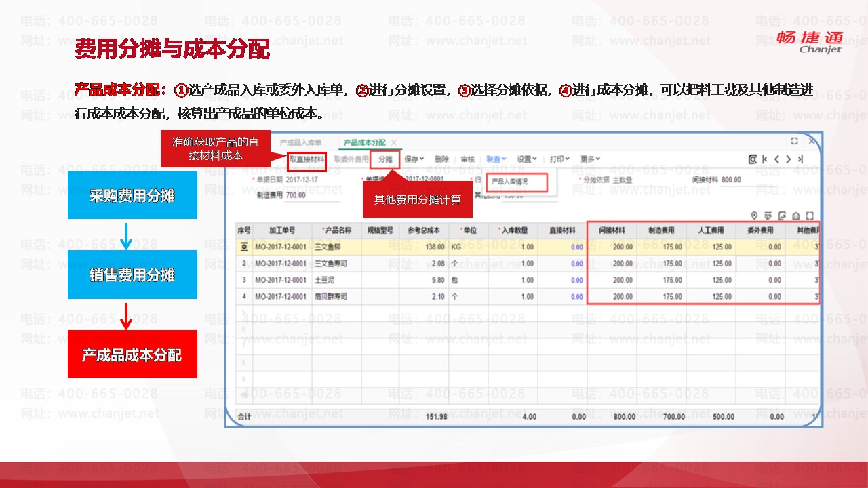The height and width of the screenshot is (488, 868).
Task: Open the 设置 dropdown
Action: tap(527, 159)
